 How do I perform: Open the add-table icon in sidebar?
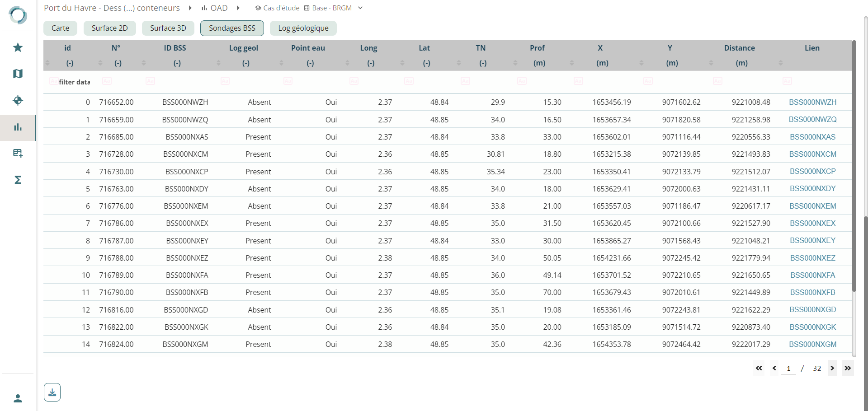click(x=18, y=154)
